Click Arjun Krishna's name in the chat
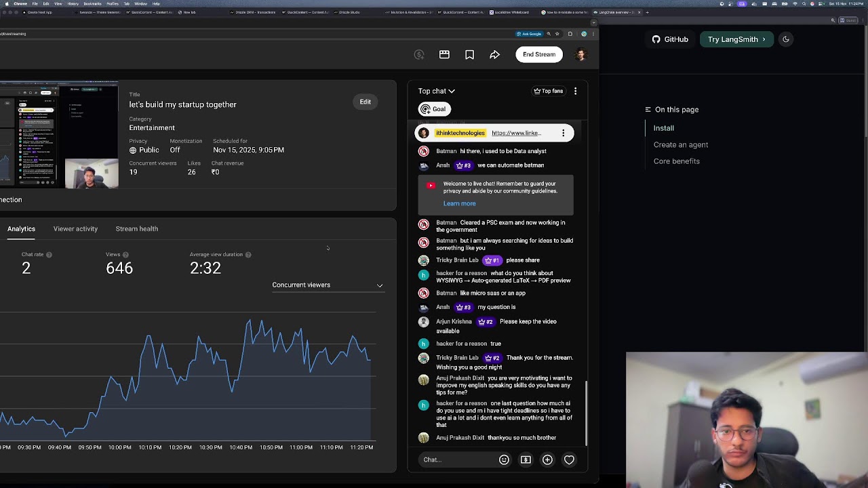Viewport: 868px width, 488px height. 454,322
